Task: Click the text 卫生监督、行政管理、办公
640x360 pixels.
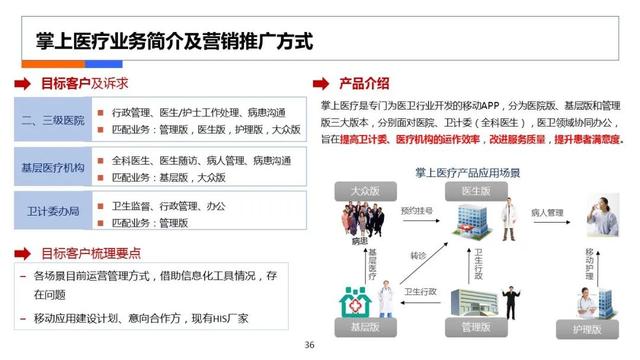Action: (x=169, y=206)
